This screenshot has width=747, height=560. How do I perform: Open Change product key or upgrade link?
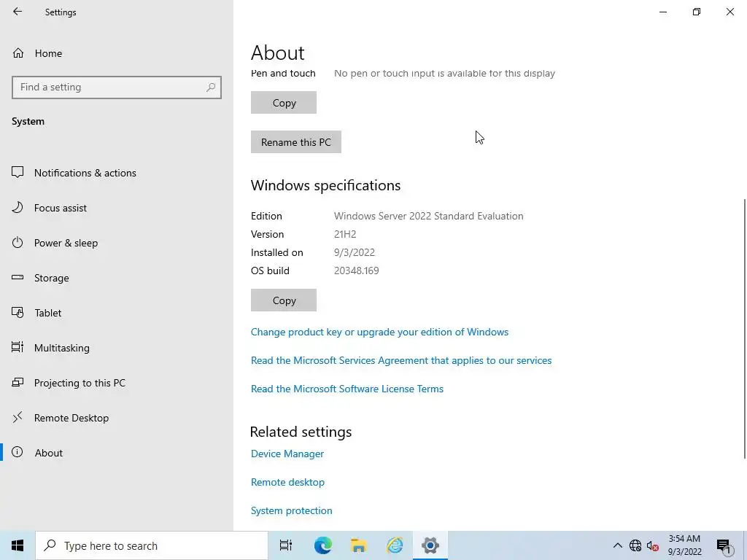tap(379, 332)
